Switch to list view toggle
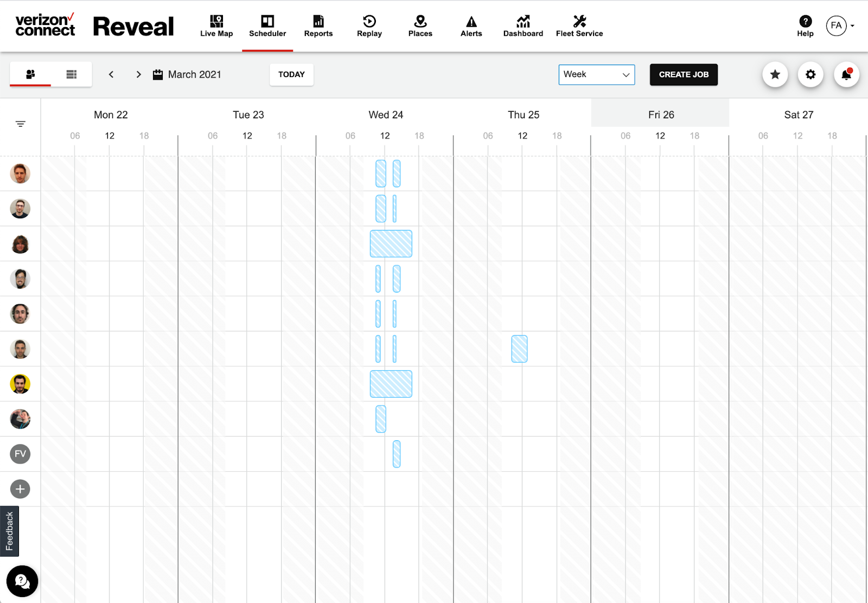Image resolution: width=868 pixels, height=603 pixels. 71,74
